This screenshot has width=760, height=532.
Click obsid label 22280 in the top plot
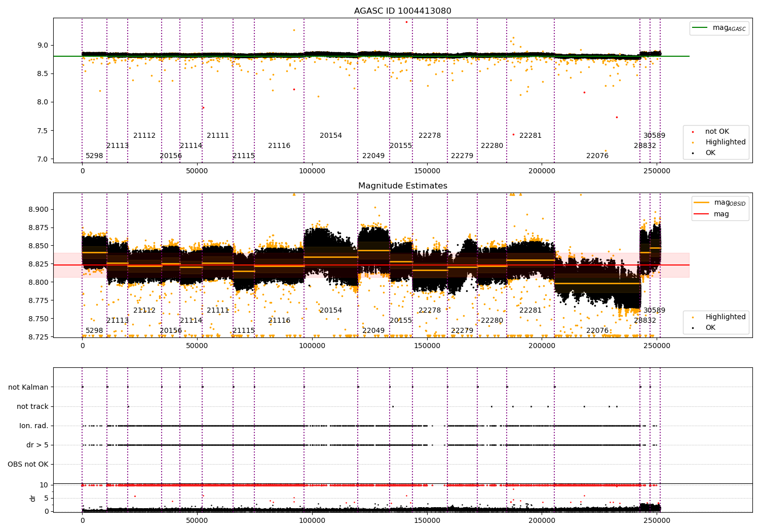click(x=492, y=146)
